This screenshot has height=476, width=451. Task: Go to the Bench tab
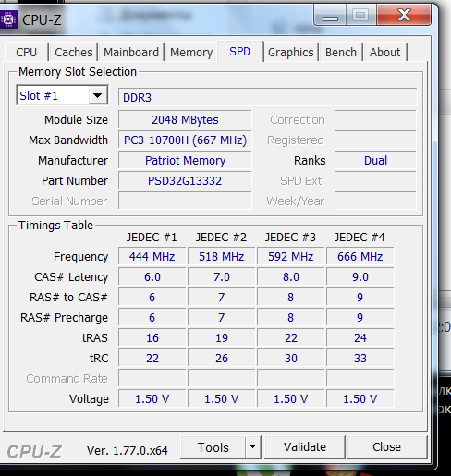point(341,53)
